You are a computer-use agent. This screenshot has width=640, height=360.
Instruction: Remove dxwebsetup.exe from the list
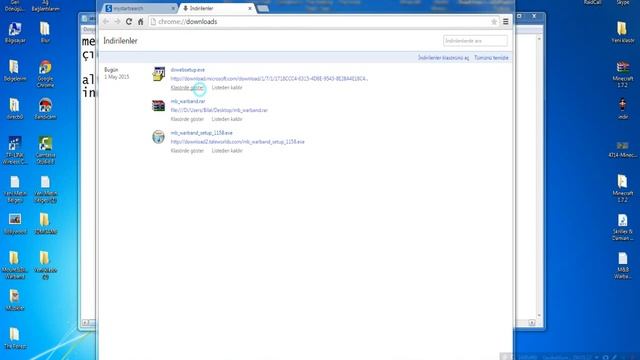(x=227, y=87)
